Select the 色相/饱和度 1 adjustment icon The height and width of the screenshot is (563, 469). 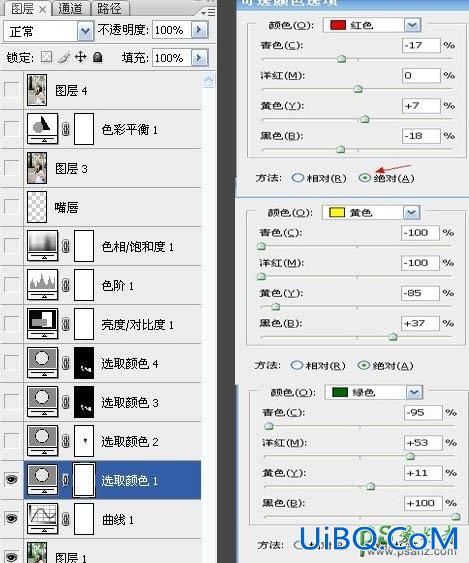coord(42,246)
